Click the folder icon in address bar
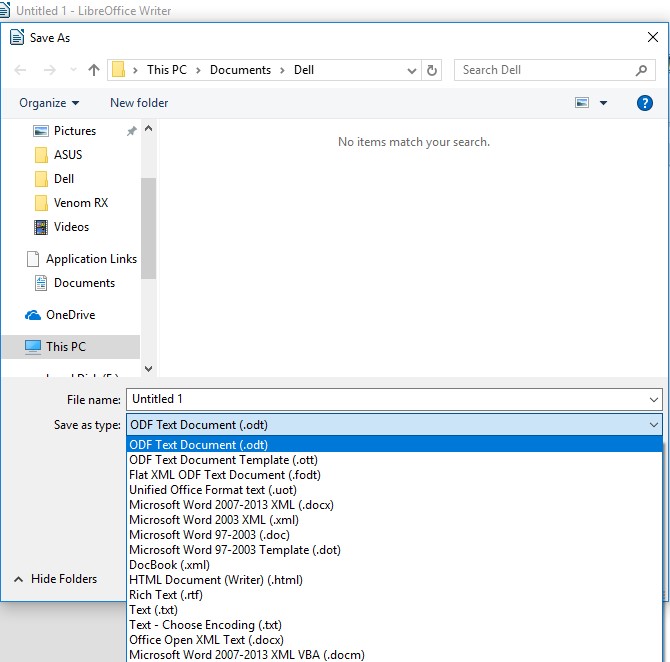 click(118, 70)
